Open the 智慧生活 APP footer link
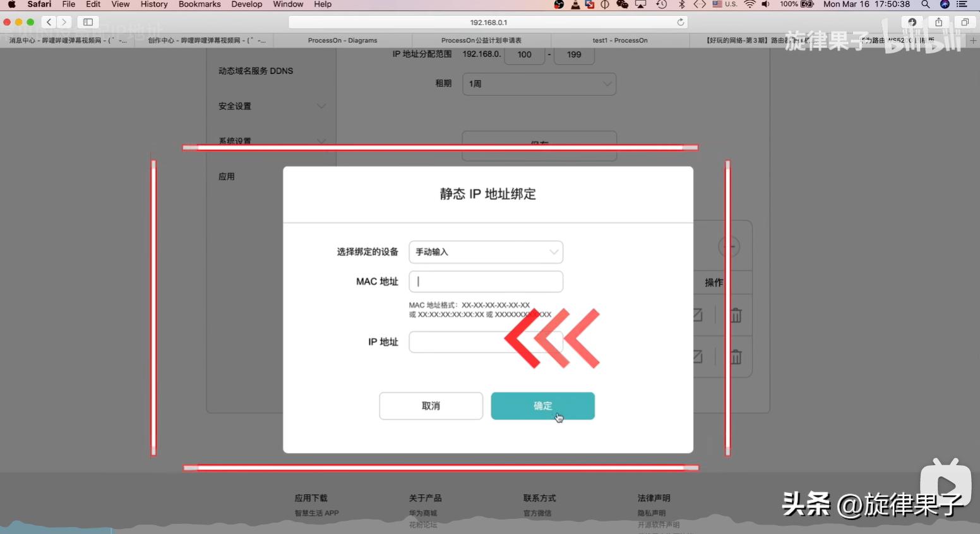 [316, 513]
